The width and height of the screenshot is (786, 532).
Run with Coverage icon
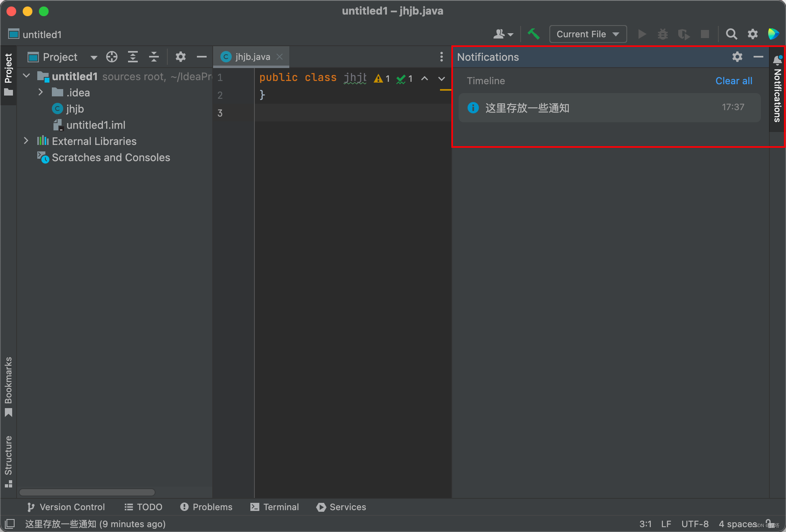pyautogui.click(x=684, y=34)
